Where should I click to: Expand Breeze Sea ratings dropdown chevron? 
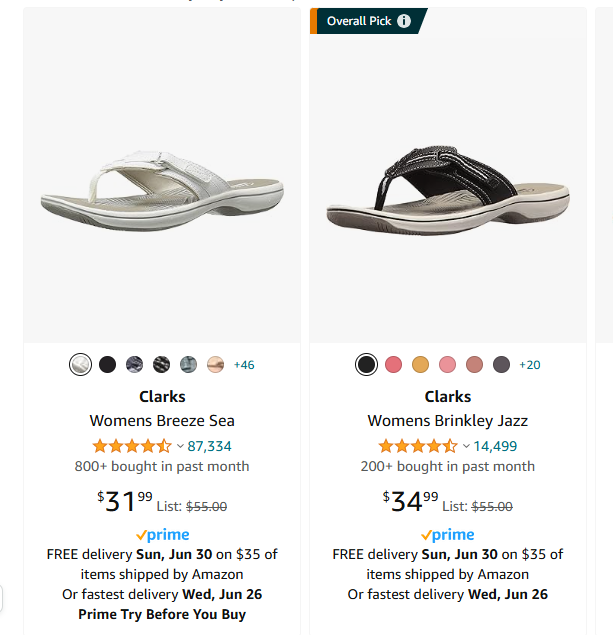(x=180, y=446)
